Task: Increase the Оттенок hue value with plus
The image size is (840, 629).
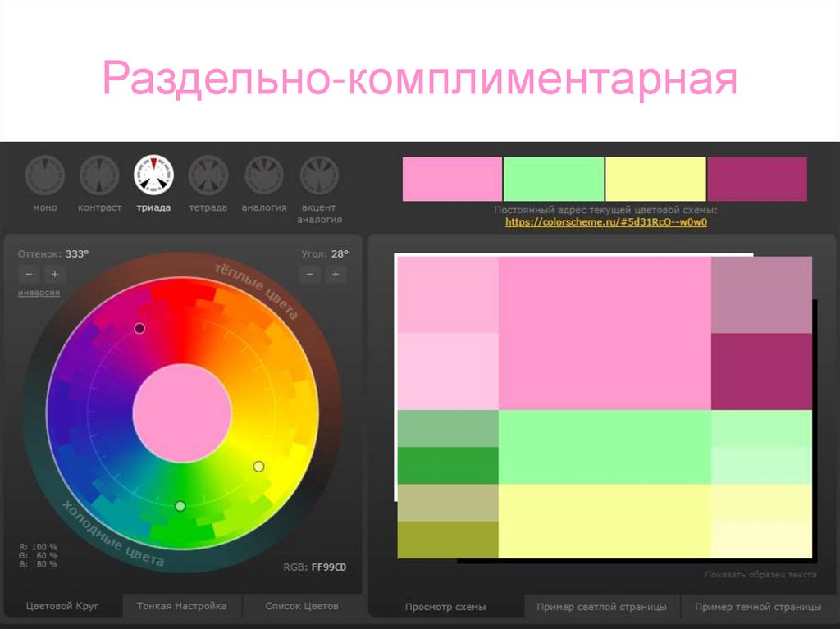Action: tap(55, 275)
